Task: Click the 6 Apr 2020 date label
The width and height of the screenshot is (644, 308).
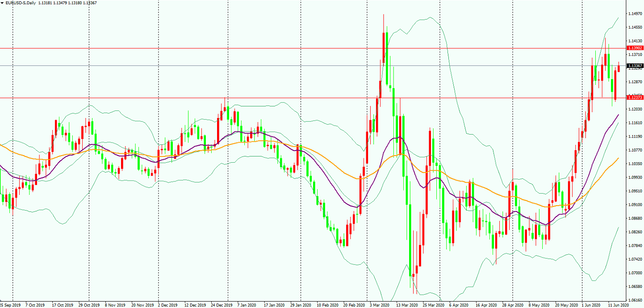Action: coord(458,305)
